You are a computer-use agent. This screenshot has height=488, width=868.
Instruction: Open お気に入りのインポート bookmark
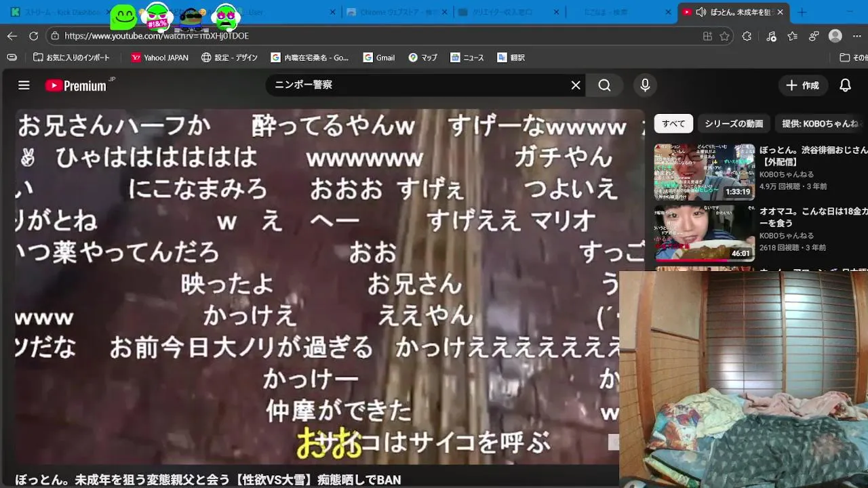tap(71, 58)
